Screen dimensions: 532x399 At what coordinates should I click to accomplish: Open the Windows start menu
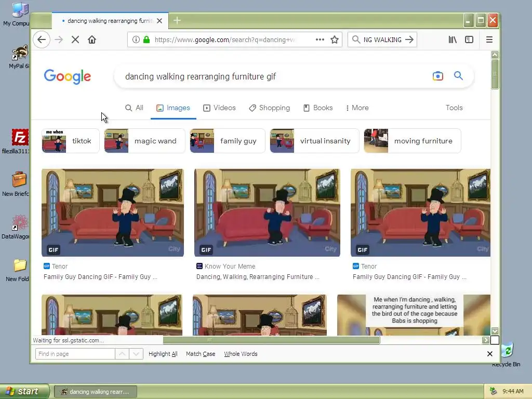tap(24, 391)
